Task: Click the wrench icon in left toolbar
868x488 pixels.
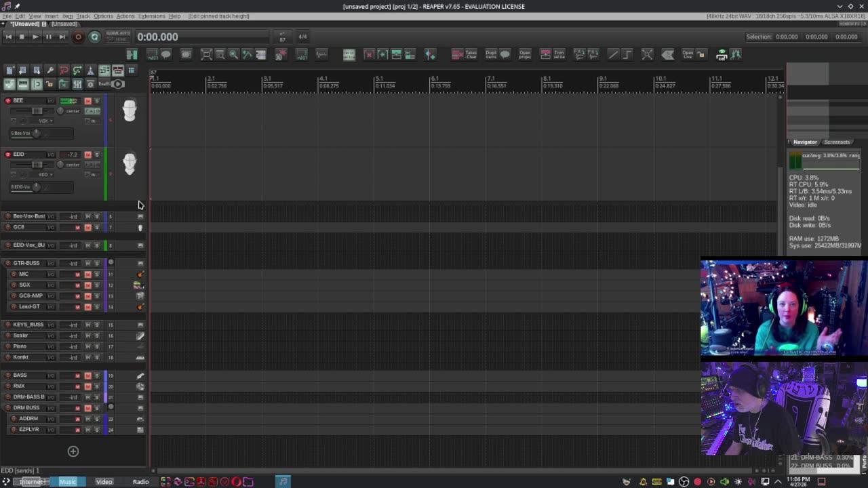Action: click(x=50, y=70)
